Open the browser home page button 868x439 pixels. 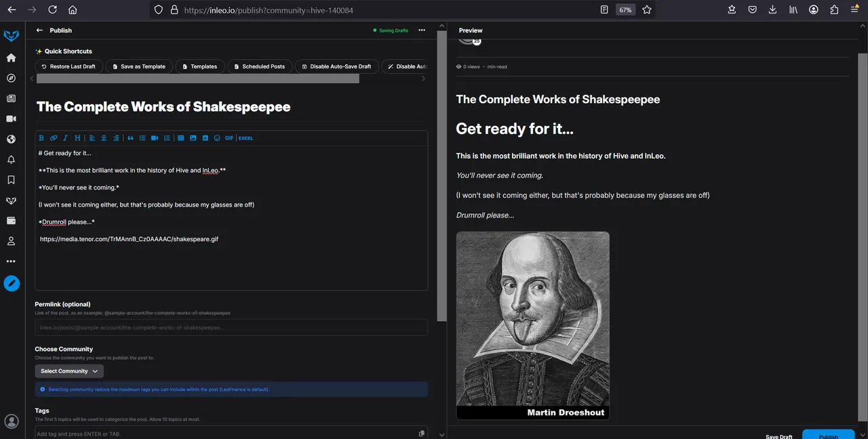coord(73,9)
